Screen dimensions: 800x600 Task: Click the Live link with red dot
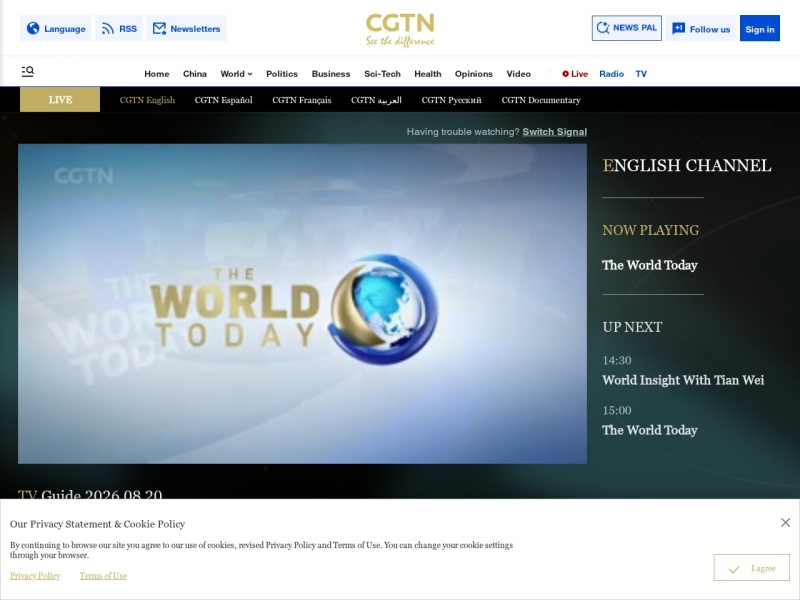point(575,74)
